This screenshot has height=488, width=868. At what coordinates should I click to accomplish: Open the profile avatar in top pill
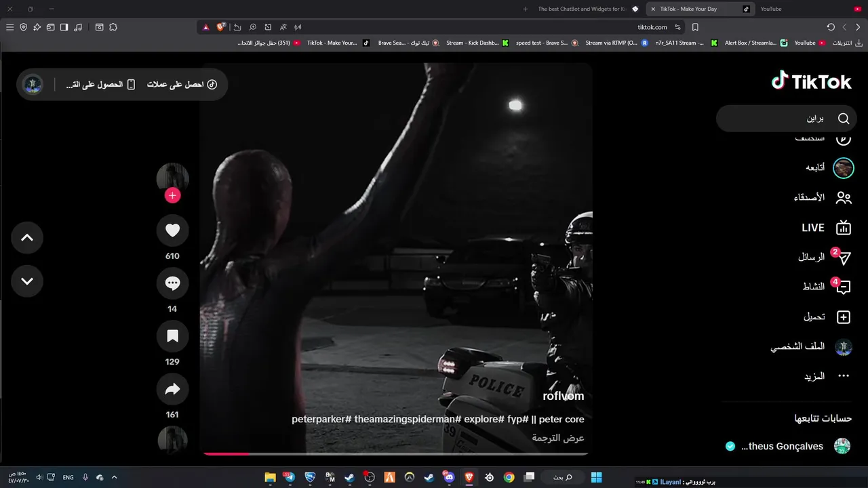[33, 85]
